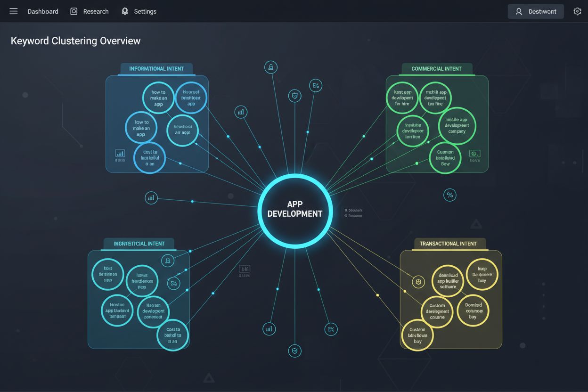Click the shield icon below the central node

click(295, 351)
